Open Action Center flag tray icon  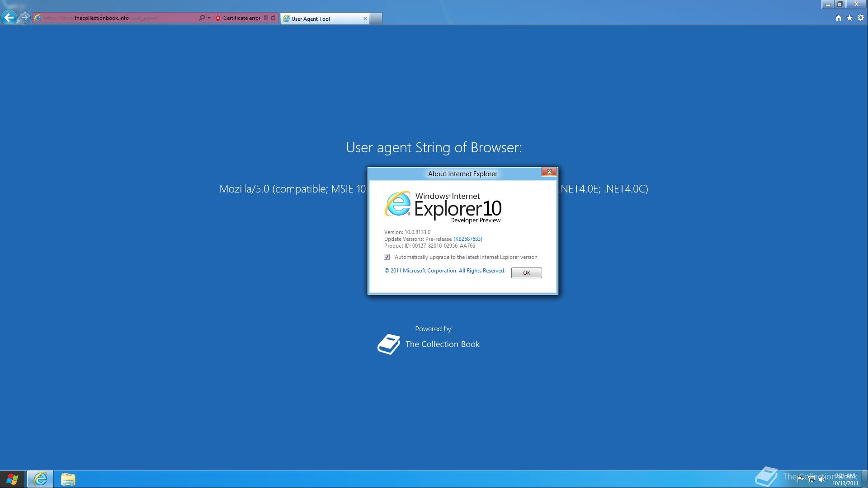[801, 479]
